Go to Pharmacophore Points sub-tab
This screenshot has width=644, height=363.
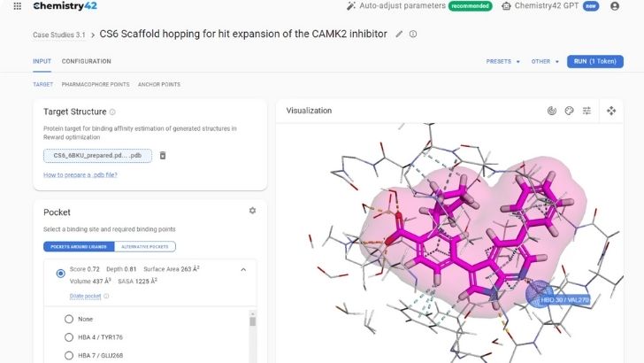click(x=96, y=84)
